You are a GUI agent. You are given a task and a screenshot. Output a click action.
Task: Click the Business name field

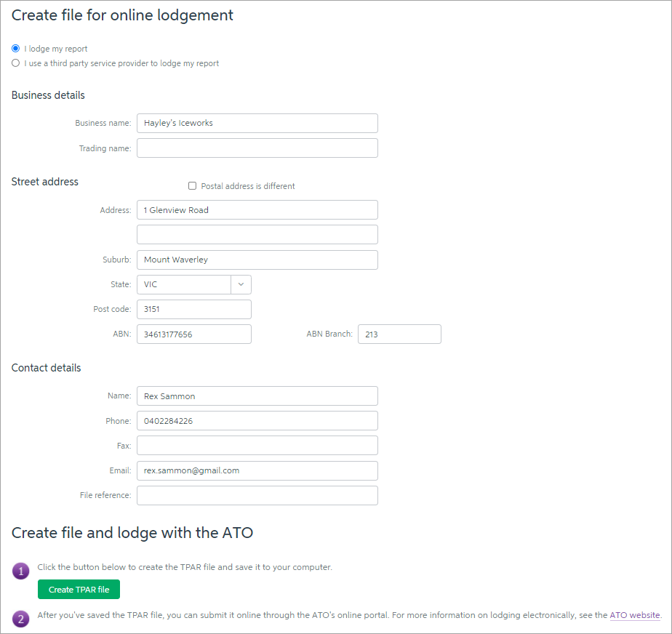(x=257, y=123)
